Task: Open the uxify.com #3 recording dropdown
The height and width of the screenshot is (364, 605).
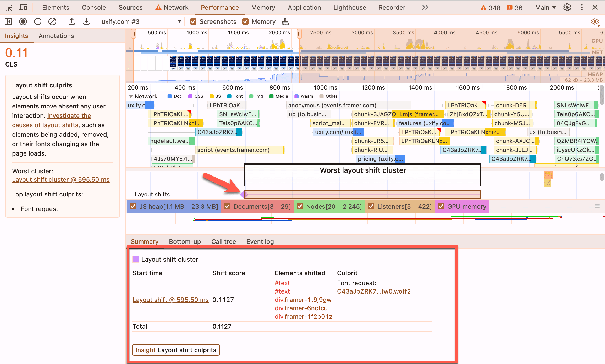Action: [x=179, y=21]
